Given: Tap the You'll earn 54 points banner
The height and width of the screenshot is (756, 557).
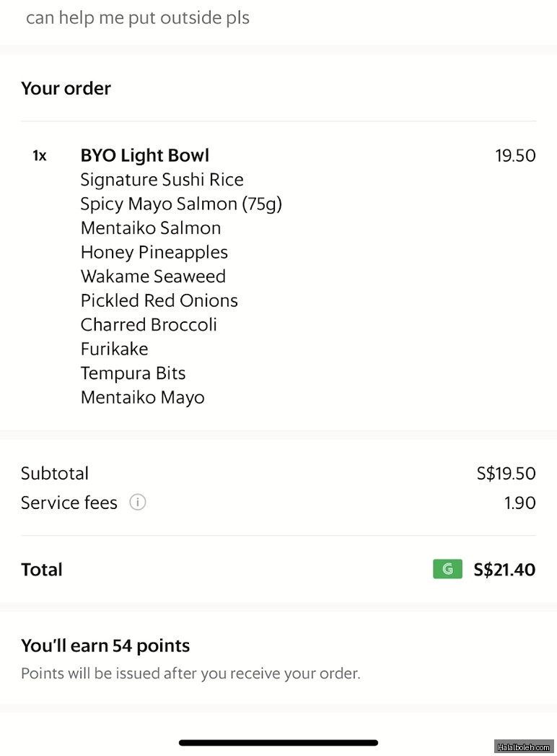Looking at the screenshot, I should [x=105, y=646].
